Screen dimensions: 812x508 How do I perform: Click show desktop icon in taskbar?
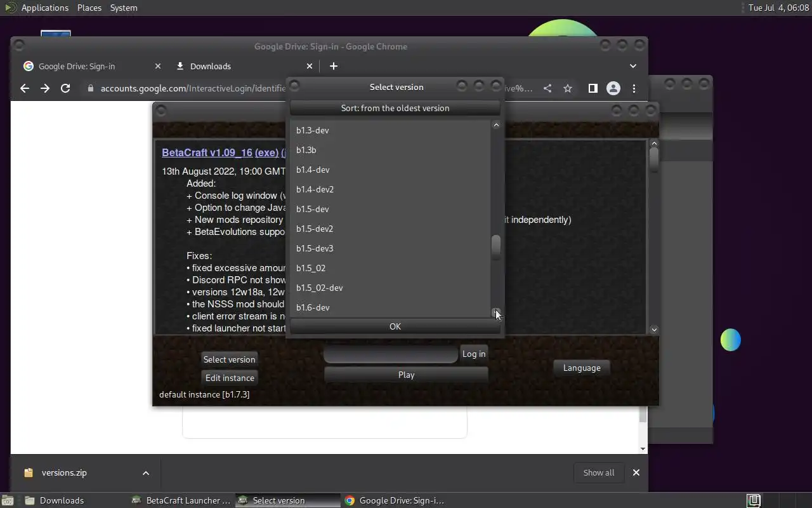9,500
